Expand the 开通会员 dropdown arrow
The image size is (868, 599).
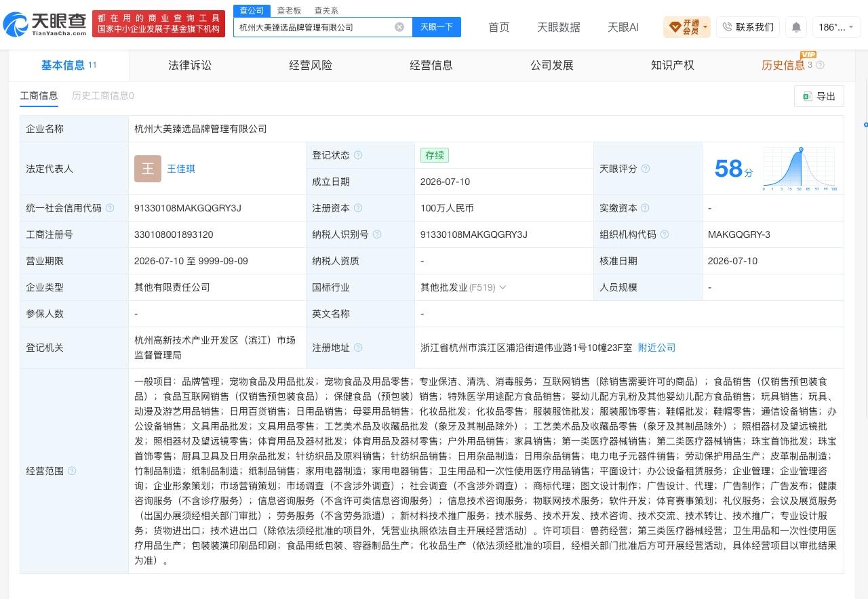tap(705, 28)
